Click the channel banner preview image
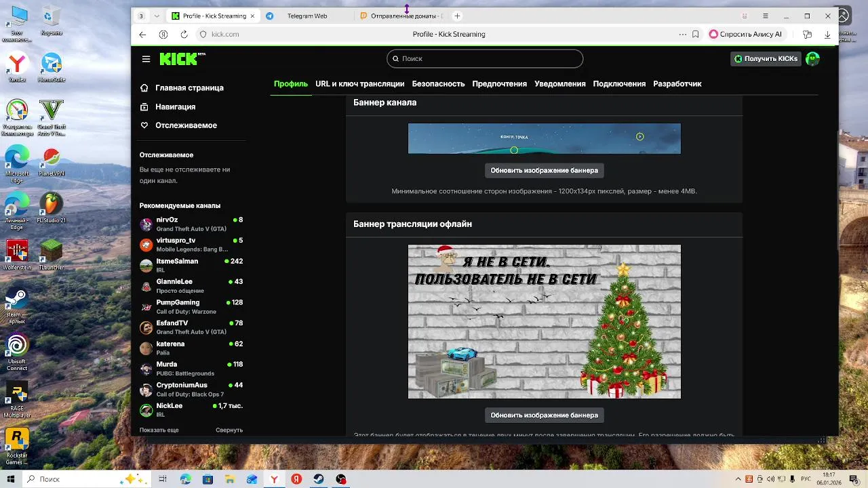The height and width of the screenshot is (488, 868). [x=545, y=138]
